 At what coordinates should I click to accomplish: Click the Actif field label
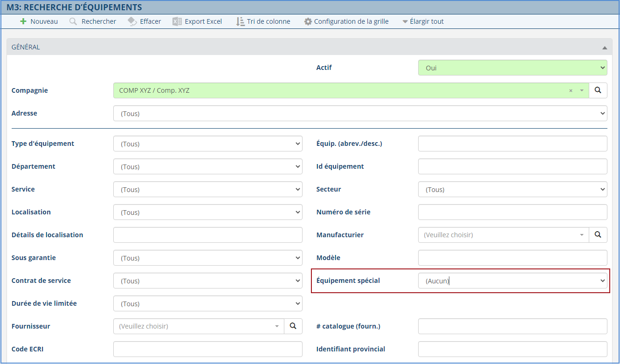coord(324,68)
